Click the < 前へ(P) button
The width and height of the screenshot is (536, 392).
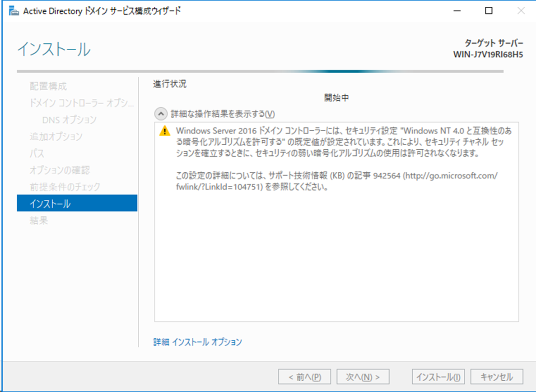pos(305,377)
